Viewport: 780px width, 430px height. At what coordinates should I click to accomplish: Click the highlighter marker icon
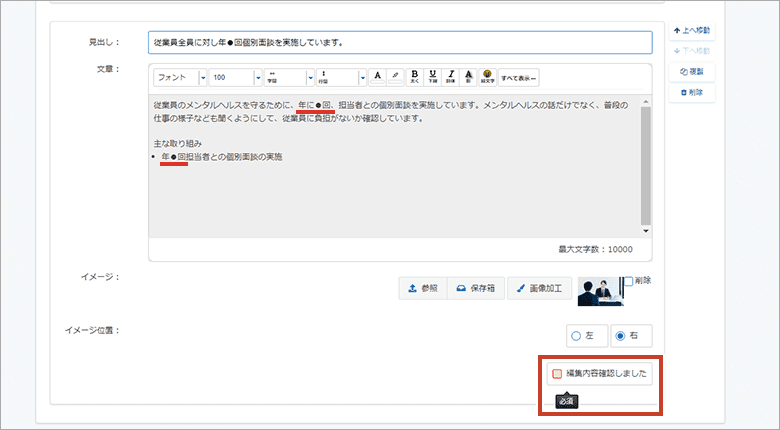[x=395, y=77]
